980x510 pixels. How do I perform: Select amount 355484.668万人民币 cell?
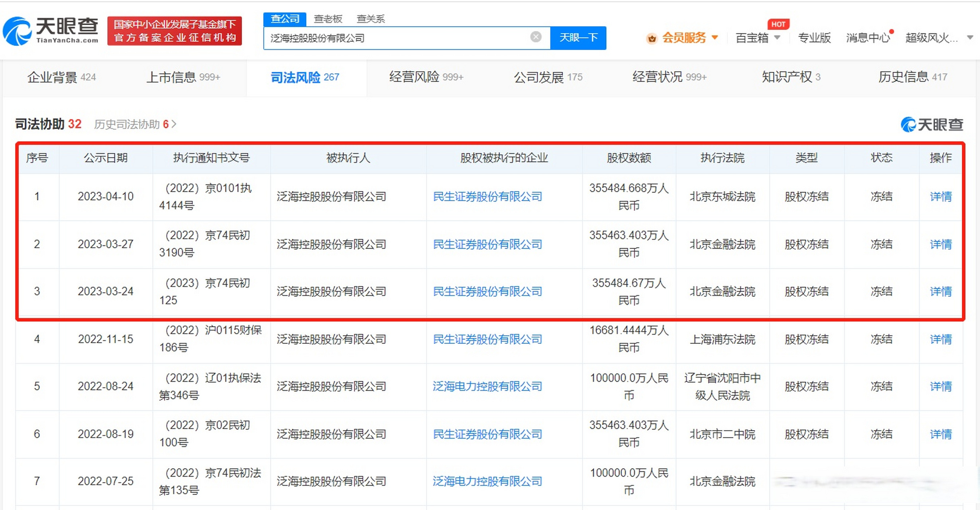(x=629, y=196)
